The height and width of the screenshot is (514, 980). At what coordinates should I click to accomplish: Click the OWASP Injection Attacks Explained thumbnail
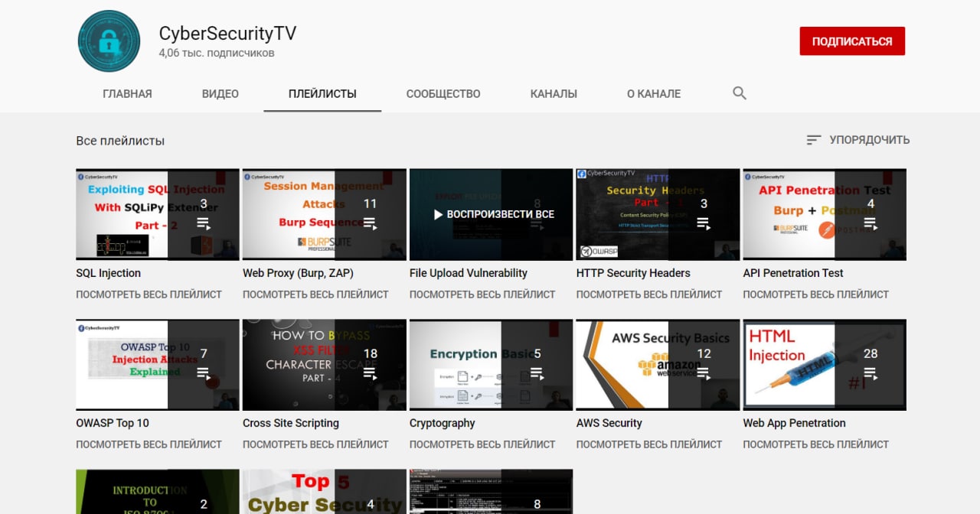click(x=158, y=365)
